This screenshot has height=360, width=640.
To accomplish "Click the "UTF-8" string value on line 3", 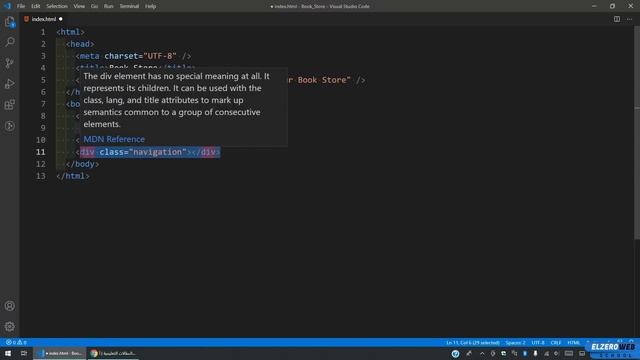I will [160, 56].
